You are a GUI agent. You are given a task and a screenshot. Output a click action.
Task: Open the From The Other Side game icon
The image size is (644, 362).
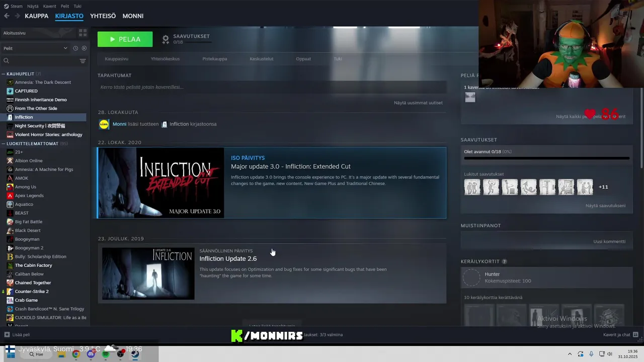pyautogui.click(x=10, y=109)
